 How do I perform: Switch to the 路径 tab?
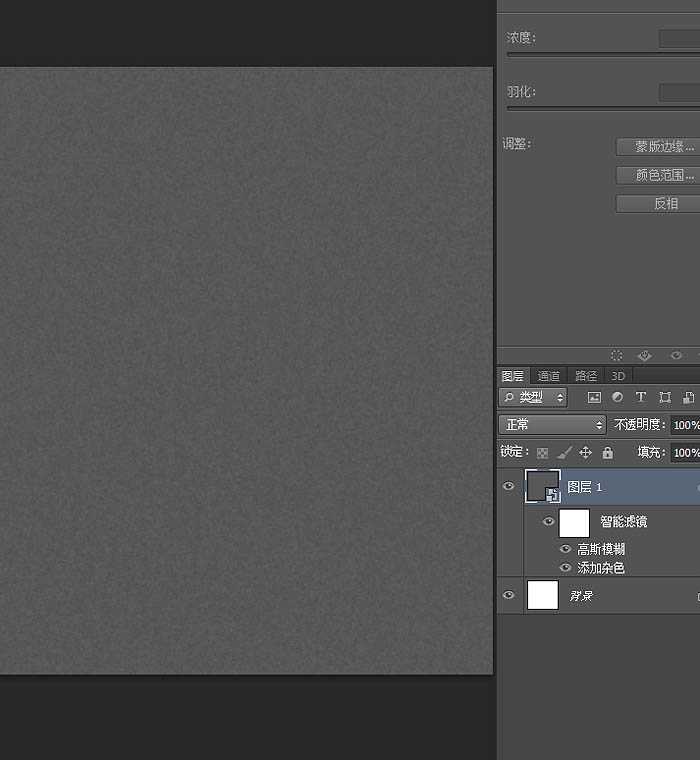586,376
